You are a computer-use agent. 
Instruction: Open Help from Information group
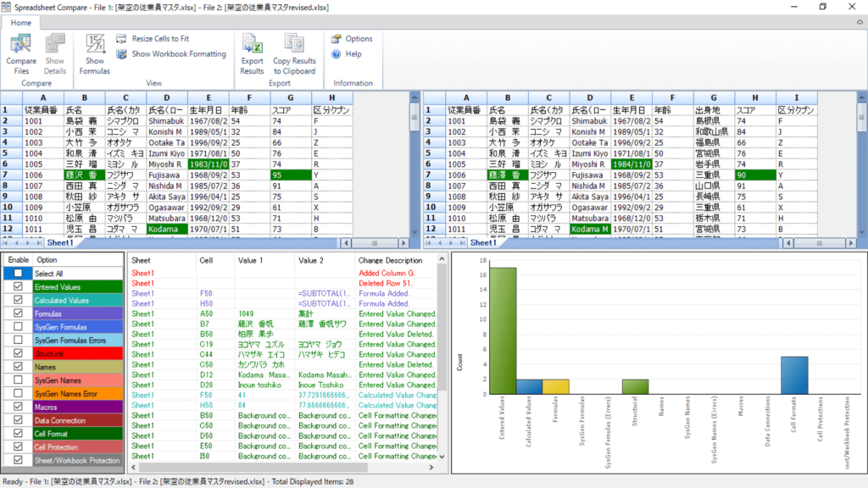pos(353,54)
